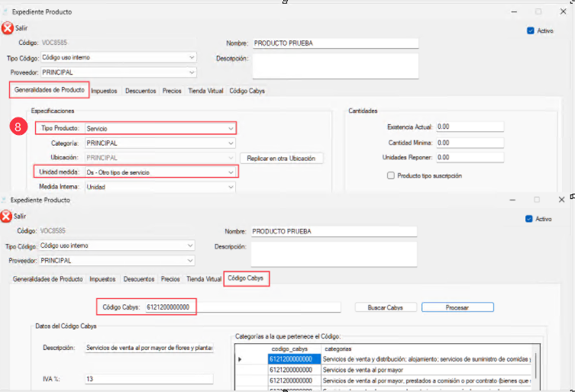The height and width of the screenshot is (392, 575).
Task: Toggle Activo checkbox in top window
Action: (x=530, y=31)
